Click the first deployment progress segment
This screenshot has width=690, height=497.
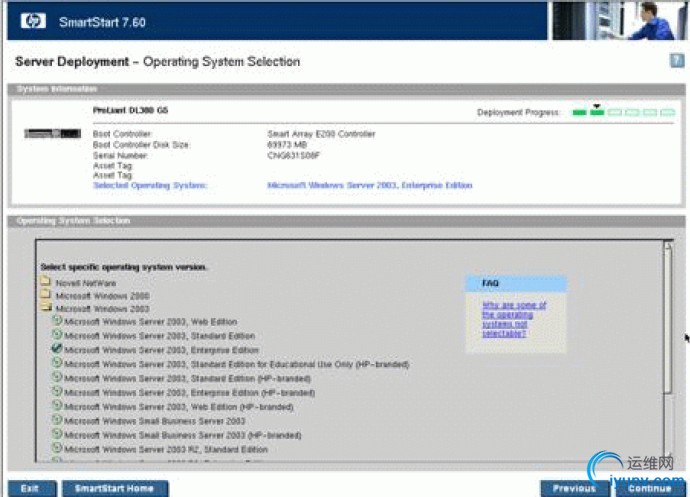coord(579,113)
